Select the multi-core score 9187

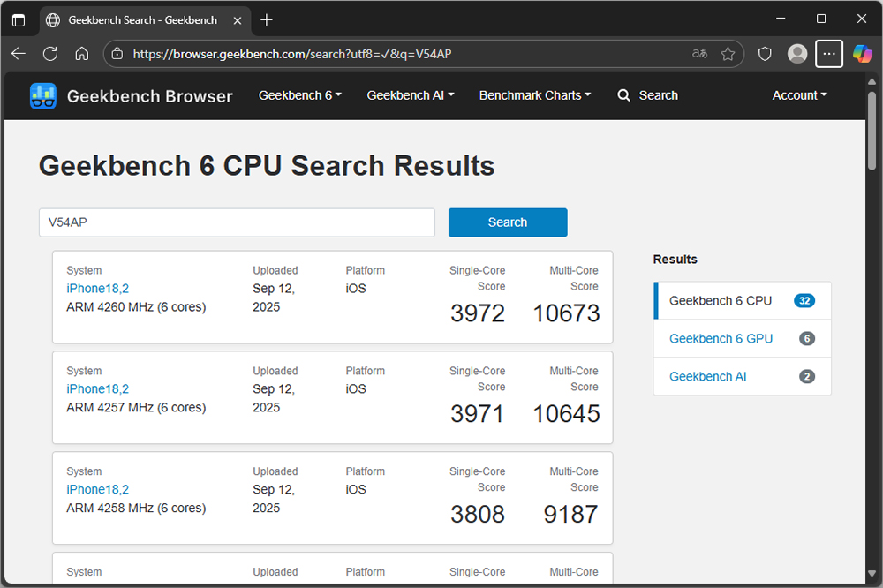pyautogui.click(x=570, y=514)
